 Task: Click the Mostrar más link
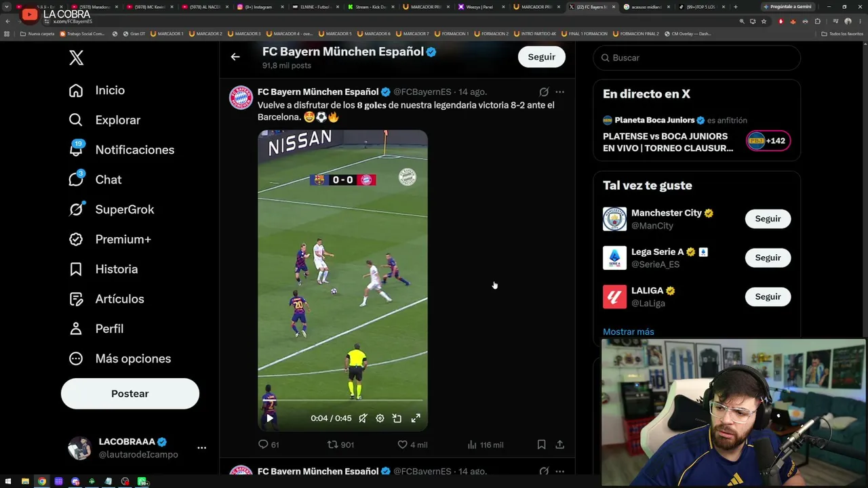629,331
